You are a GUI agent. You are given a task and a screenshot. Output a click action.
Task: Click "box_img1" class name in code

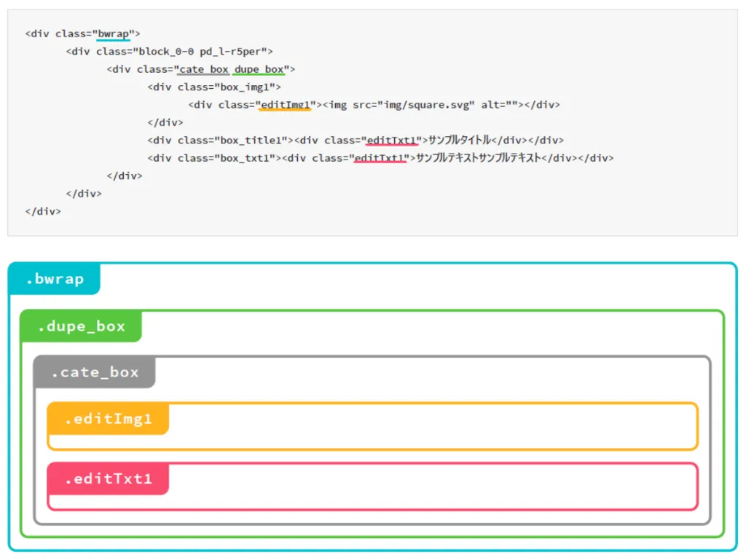[x=244, y=87]
